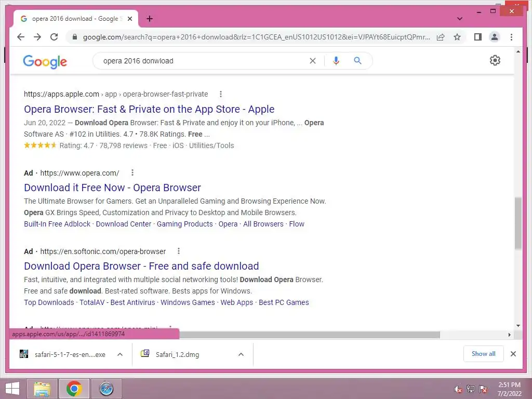Go forward one page
Viewport: 532px width, 399px height.
click(x=37, y=37)
